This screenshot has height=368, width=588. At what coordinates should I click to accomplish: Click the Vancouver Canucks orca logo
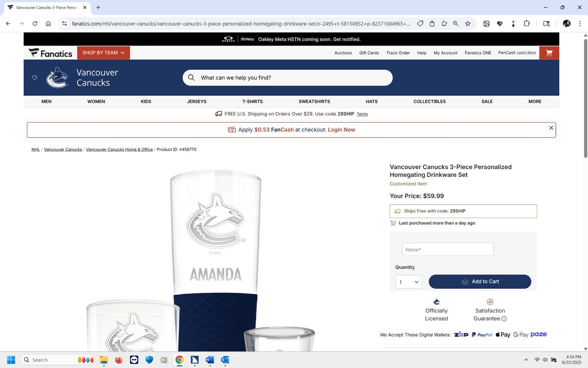tap(57, 78)
